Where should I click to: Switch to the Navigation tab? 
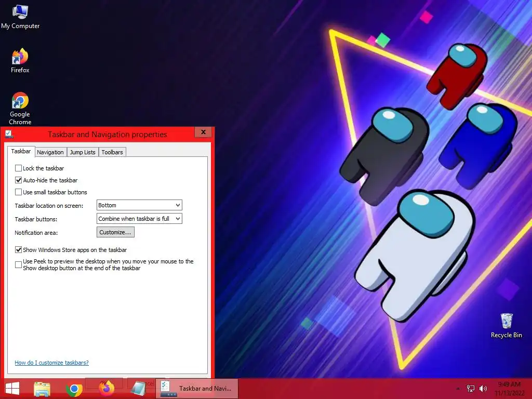tap(50, 152)
